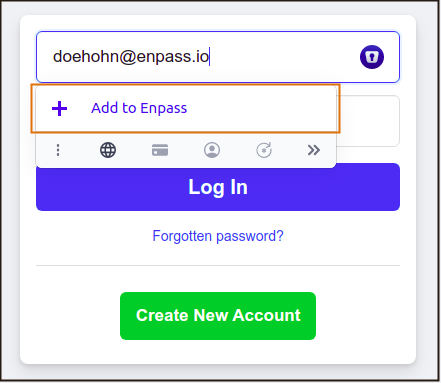The image size is (441, 383).
Task: Click the password field behind the popup
Action: 368,121
